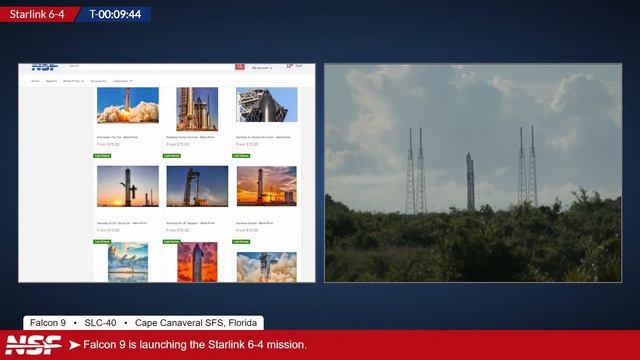640x360 pixels.
Task: Click the NSF store logo in webpage header
Action: (45, 67)
